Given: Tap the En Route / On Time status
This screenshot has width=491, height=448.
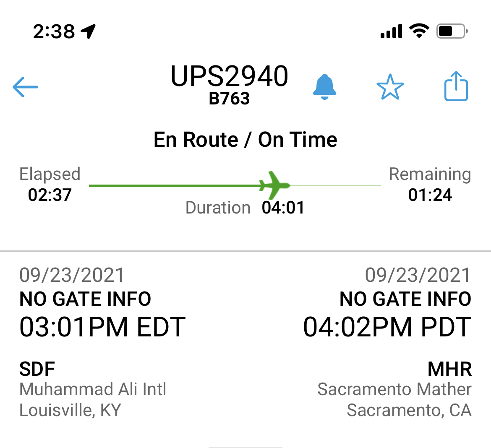Looking at the screenshot, I should [x=245, y=140].
